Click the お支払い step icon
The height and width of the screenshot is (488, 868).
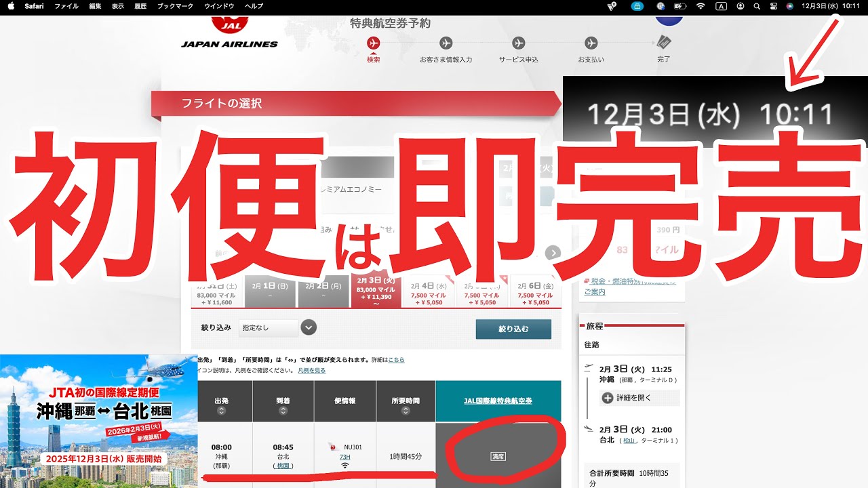[x=591, y=43]
